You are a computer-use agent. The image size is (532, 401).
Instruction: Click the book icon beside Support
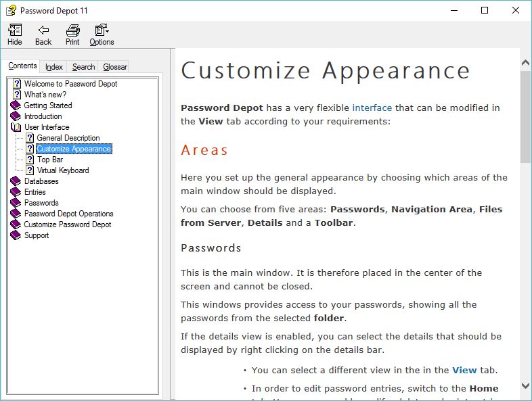[16, 235]
